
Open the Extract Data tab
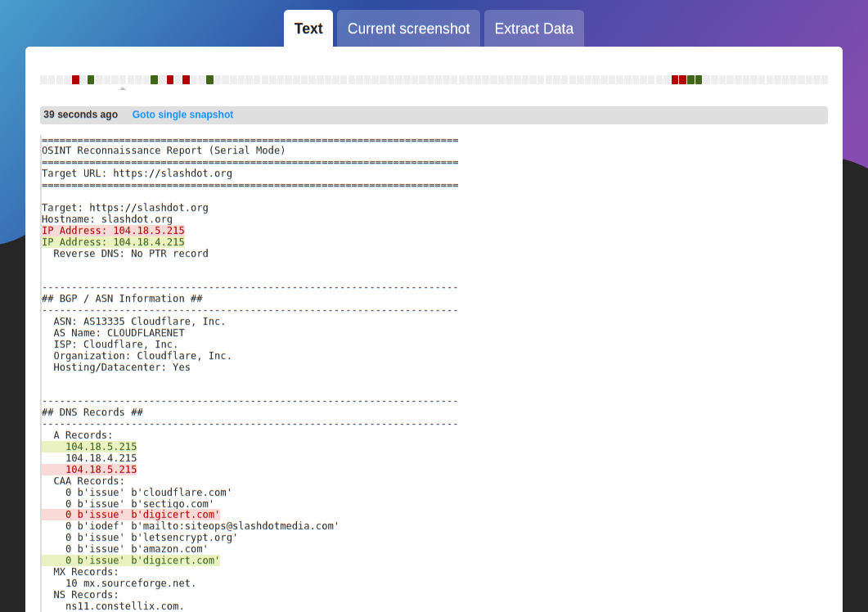coord(533,29)
